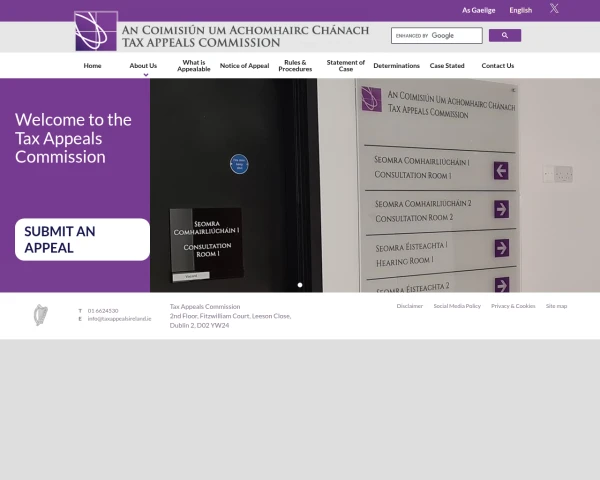
Task: Click the harp emblem in footer
Action: coord(41,315)
